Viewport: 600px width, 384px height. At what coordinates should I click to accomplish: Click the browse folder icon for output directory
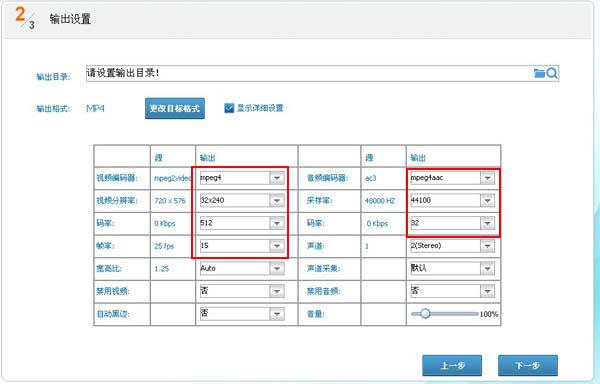(x=539, y=73)
